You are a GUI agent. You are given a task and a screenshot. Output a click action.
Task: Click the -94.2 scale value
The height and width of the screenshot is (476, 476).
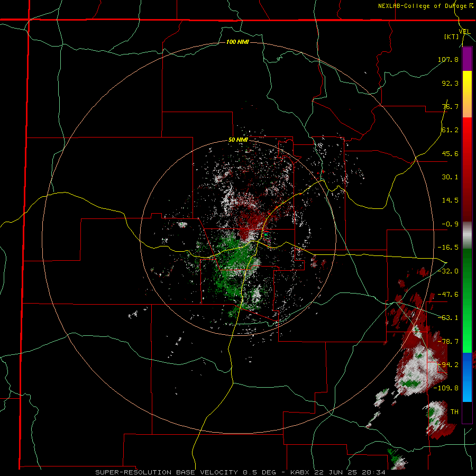pyautogui.click(x=448, y=365)
